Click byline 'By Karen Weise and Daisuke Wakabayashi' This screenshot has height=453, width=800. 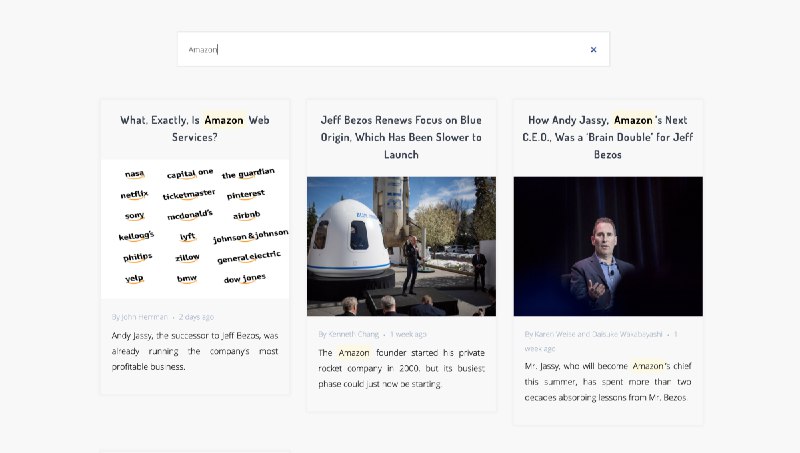click(x=593, y=334)
